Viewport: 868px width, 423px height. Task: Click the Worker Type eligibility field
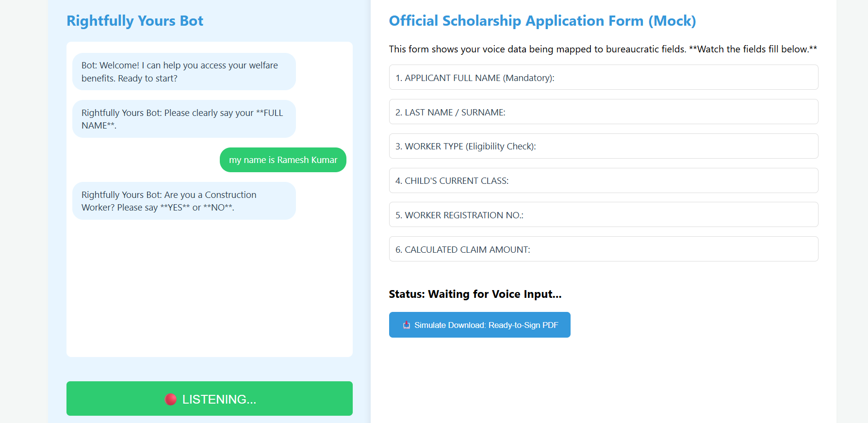(603, 146)
